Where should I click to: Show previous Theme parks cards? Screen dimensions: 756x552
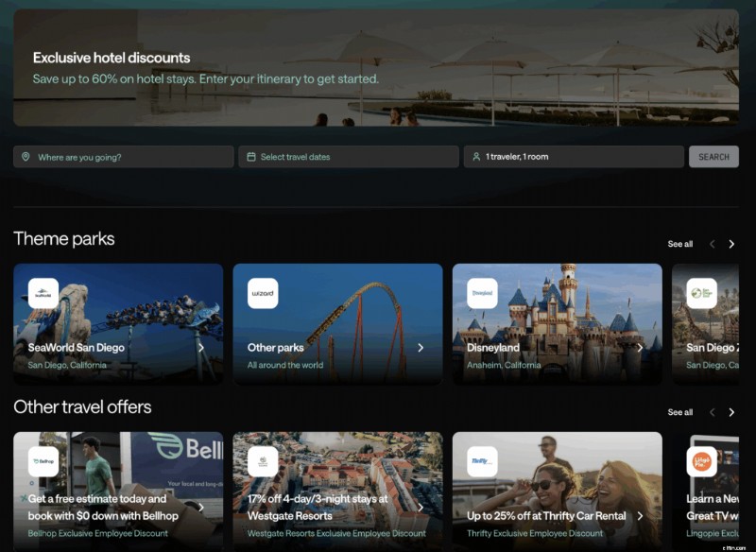point(713,244)
